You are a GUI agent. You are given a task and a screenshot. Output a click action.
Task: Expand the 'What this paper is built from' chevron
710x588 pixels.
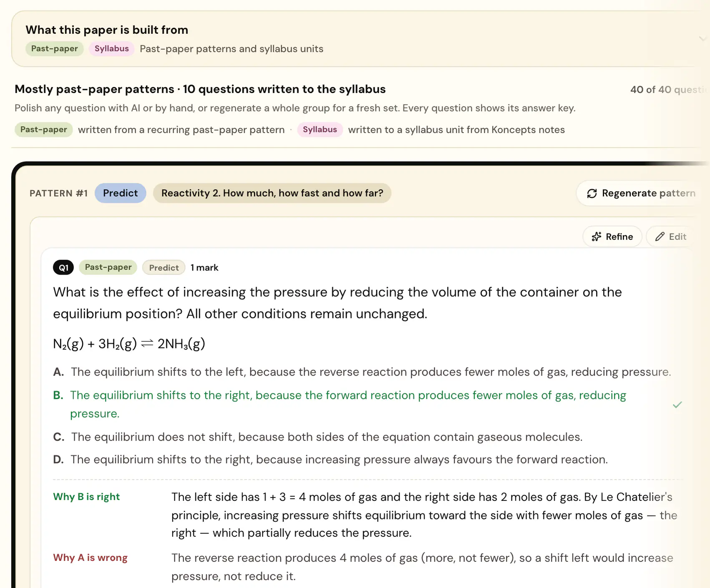703,39
